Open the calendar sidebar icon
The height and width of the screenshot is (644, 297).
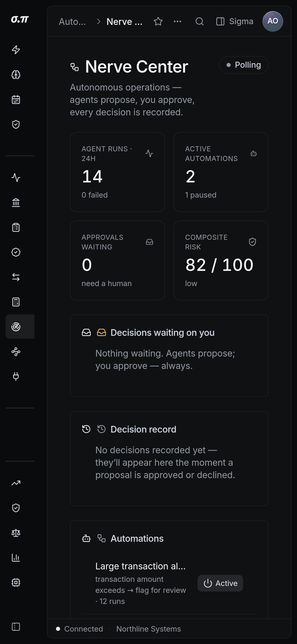pos(16,100)
